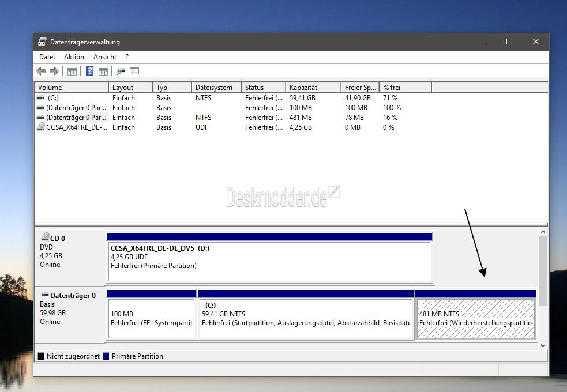Open the ? help menu
This screenshot has width=567, height=392.
(x=127, y=57)
